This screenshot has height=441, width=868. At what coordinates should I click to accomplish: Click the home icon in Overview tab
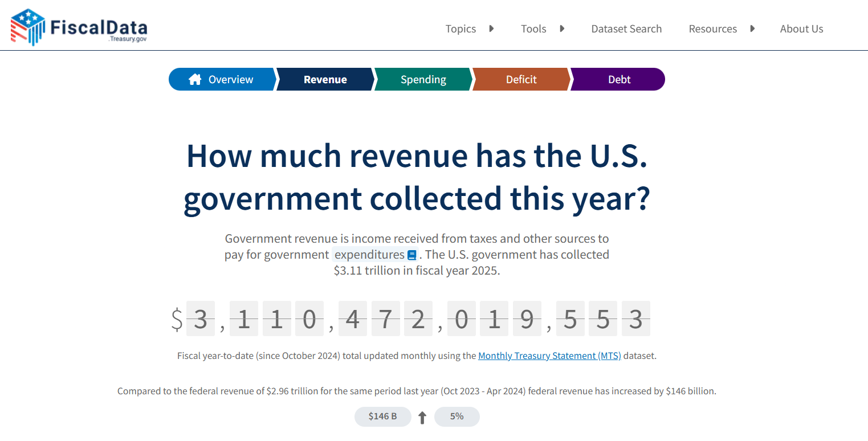click(x=195, y=79)
